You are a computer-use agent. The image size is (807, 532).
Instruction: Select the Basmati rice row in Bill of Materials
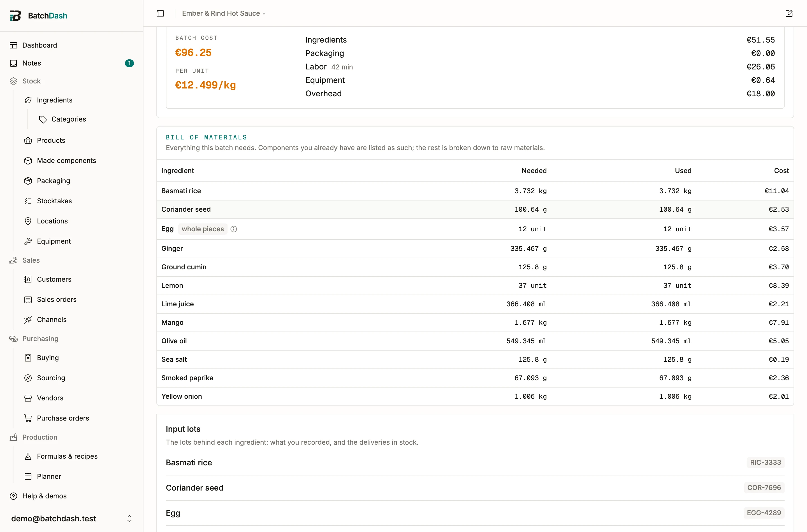pos(475,191)
